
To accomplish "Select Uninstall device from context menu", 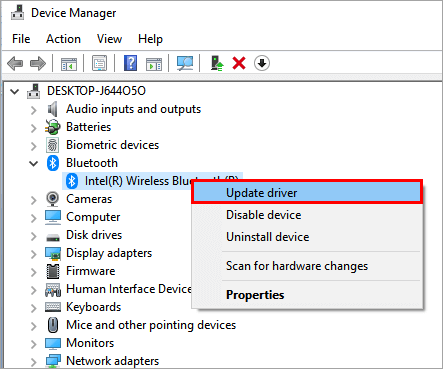I will (268, 237).
